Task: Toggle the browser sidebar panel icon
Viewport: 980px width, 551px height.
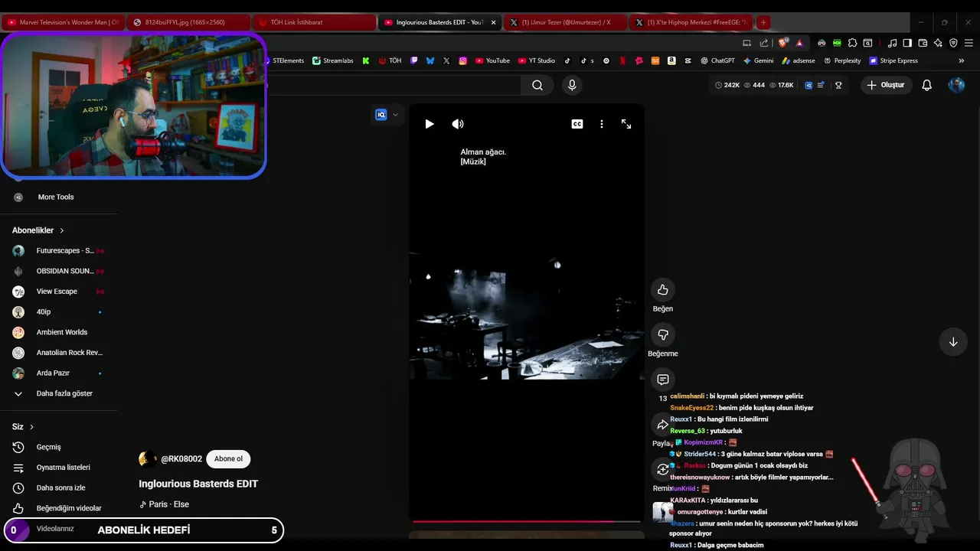Action: pyautogui.click(x=907, y=43)
